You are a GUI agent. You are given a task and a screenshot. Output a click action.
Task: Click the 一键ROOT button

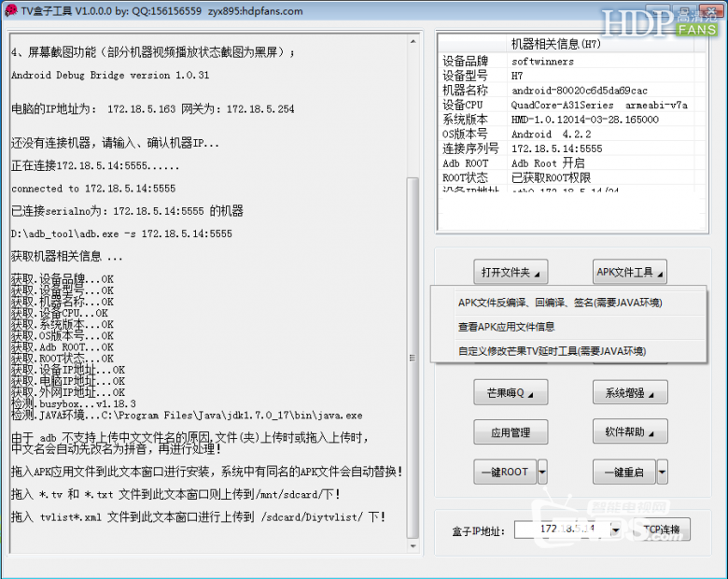tap(505, 473)
